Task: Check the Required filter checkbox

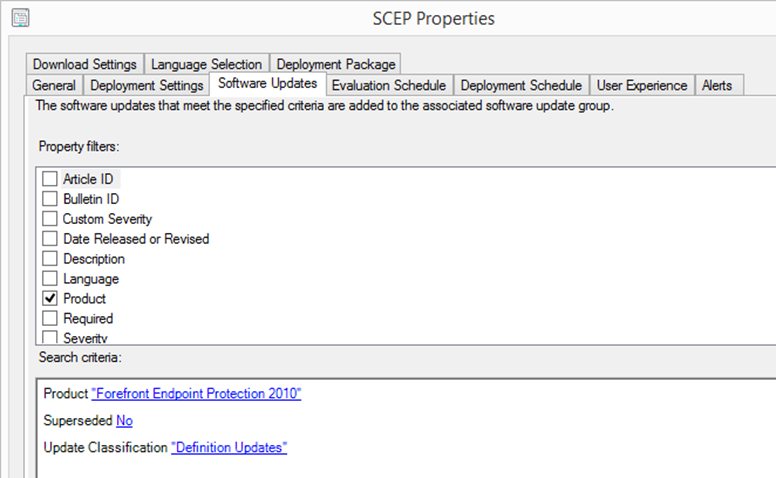Action: (49, 318)
